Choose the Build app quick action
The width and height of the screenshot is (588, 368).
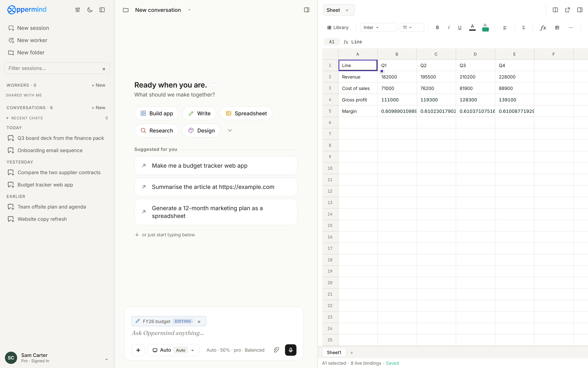156,113
